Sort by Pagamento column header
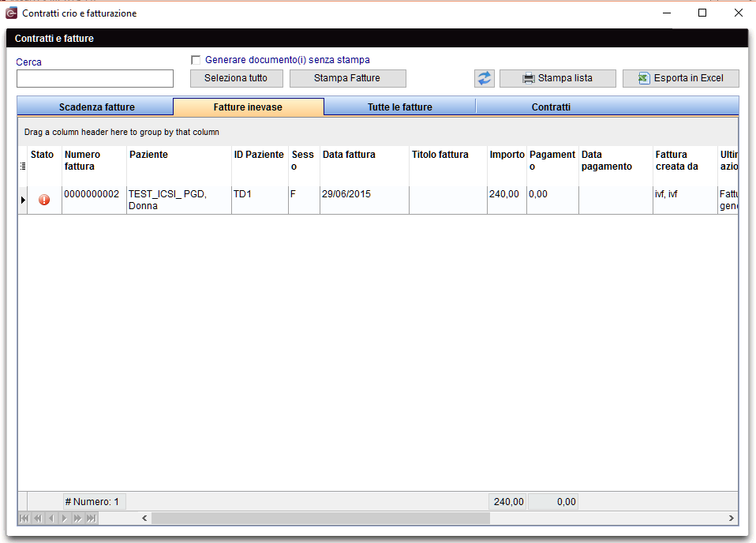This screenshot has width=756, height=543. 552,166
